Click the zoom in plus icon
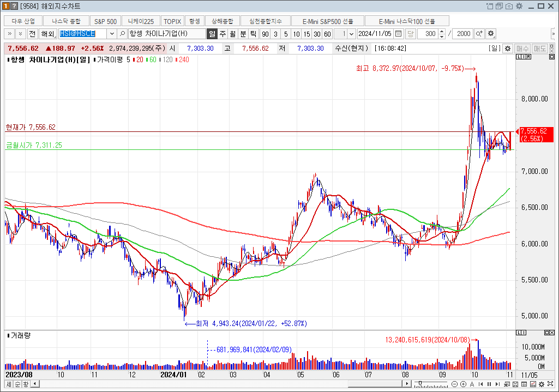This screenshot has height=392, width=559. click(464, 384)
